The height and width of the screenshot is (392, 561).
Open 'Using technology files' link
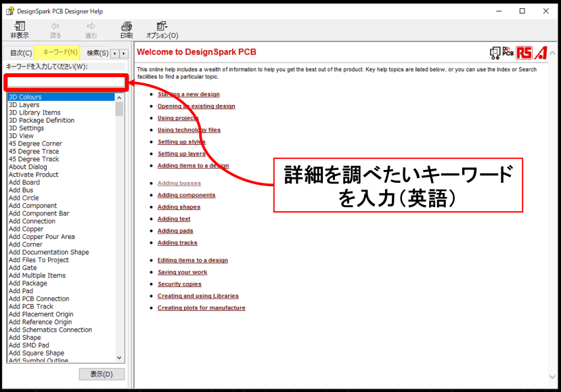click(189, 129)
